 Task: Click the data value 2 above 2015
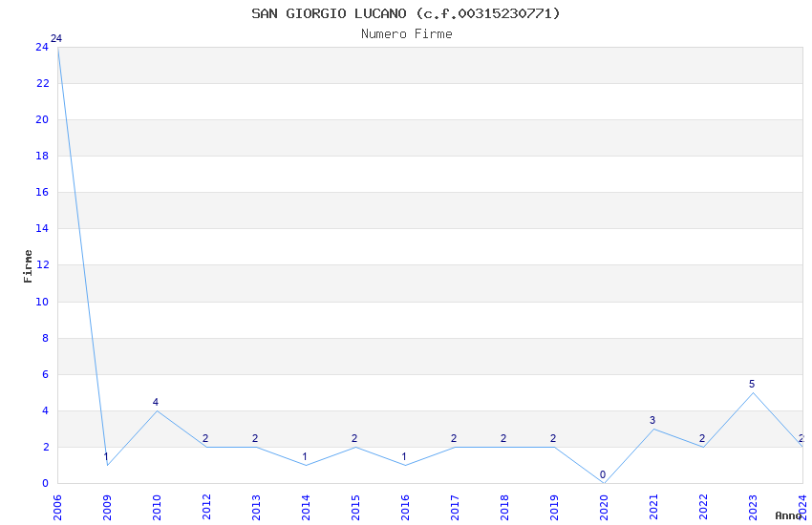pyautogui.click(x=354, y=438)
